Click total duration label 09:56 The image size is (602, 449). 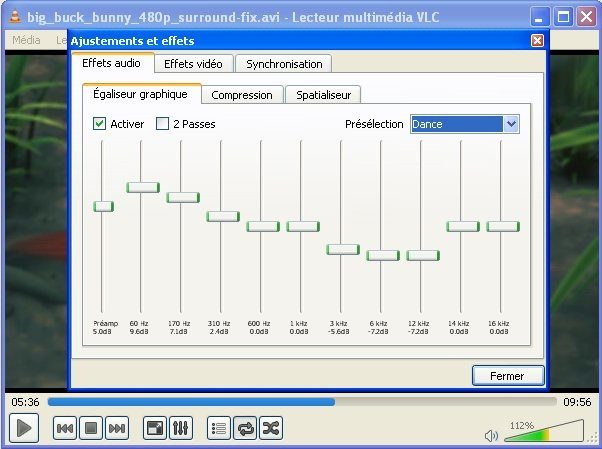[x=577, y=402]
